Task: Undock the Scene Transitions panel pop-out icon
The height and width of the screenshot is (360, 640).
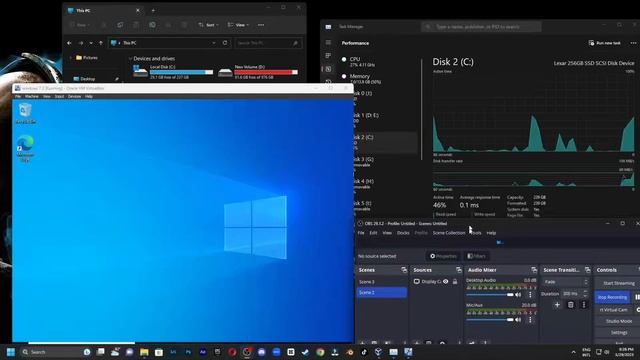Action: [x=587, y=270]
